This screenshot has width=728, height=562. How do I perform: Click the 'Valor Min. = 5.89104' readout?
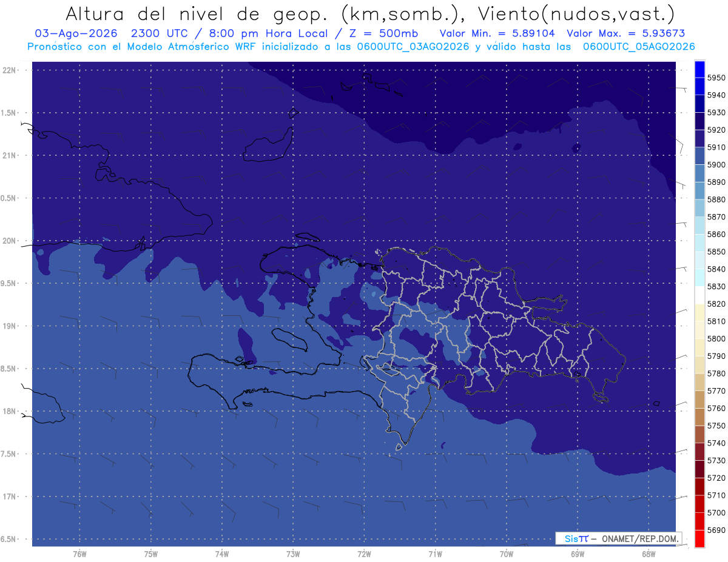tap(497, 33)
